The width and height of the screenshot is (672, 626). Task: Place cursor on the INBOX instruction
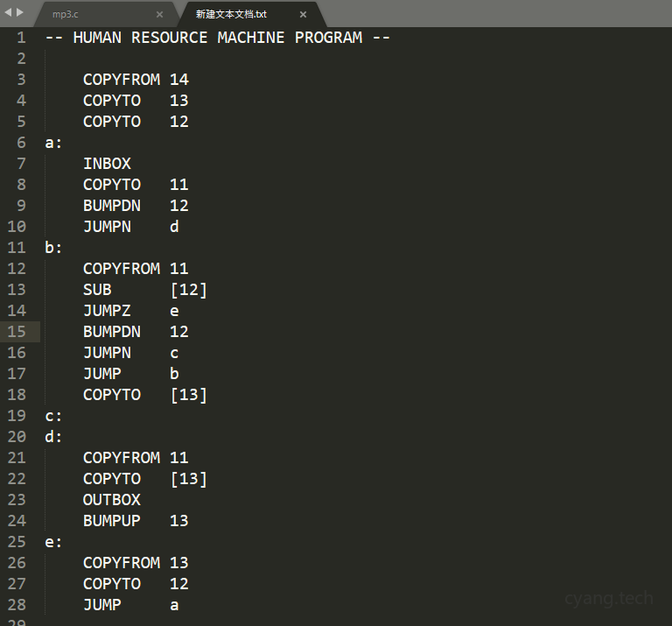pyautogui.click(x=107, y=164)
